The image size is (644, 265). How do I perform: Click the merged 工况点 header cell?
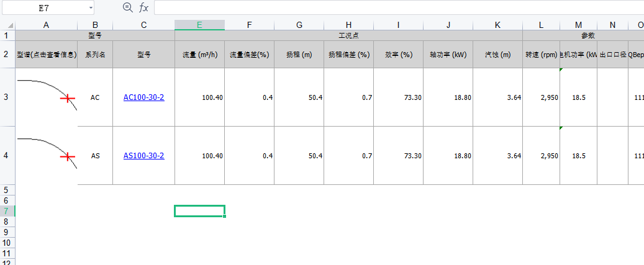tap(348, 35)
